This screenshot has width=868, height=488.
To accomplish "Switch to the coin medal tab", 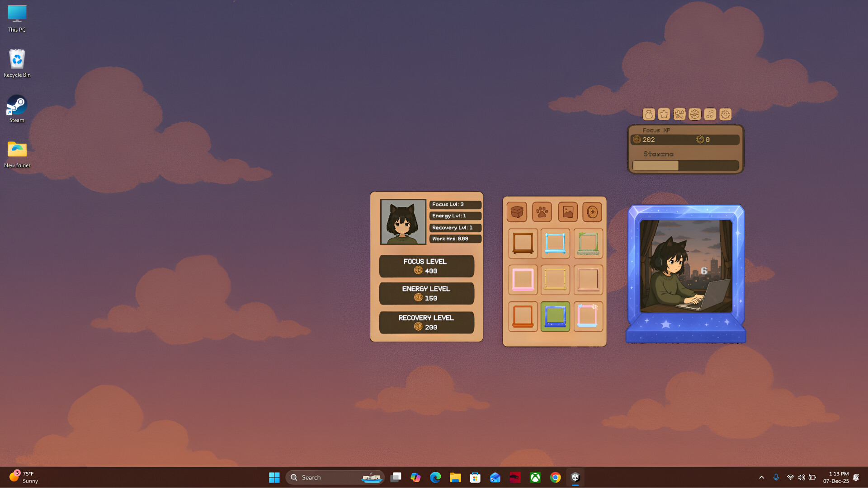I will click(592, 211).
